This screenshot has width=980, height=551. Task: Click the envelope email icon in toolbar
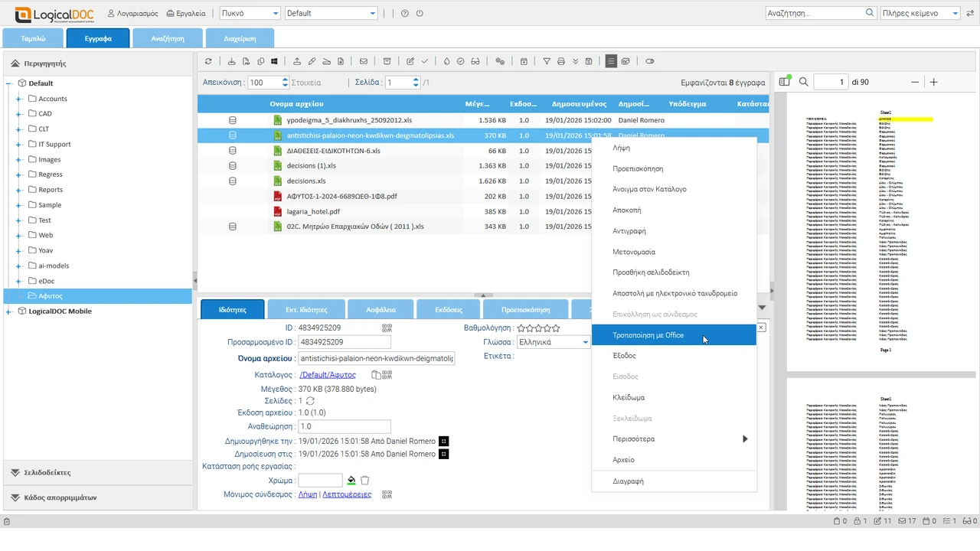tap(363, 61)
